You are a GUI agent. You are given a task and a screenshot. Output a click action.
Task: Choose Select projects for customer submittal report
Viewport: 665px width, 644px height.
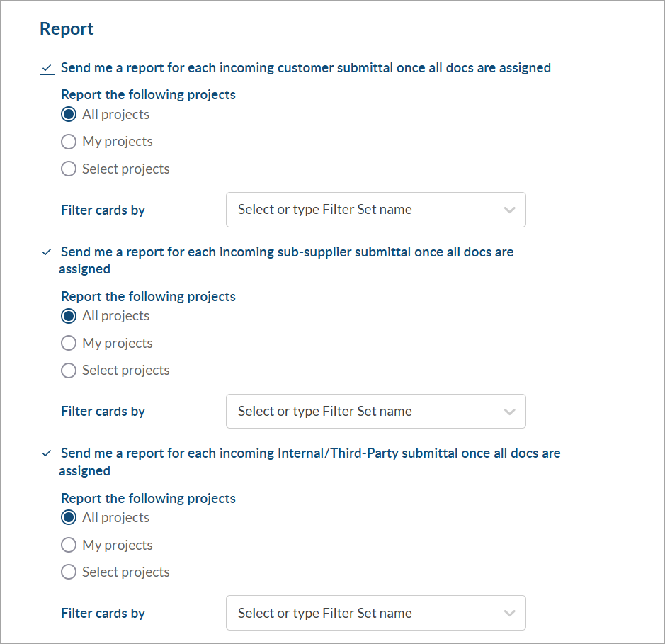tap(69, 169)
